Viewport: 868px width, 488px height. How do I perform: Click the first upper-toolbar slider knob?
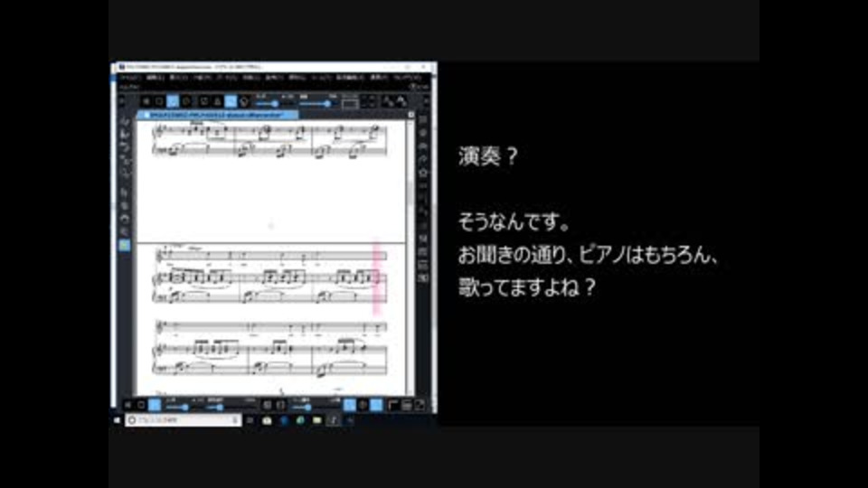[275, 104]
